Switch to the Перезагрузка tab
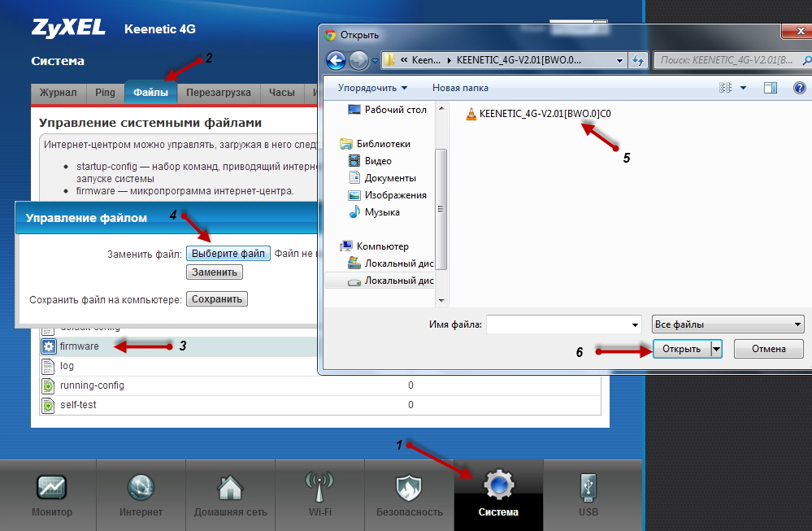The width and height of the screenshot is (812, 531). click(218, 93)
